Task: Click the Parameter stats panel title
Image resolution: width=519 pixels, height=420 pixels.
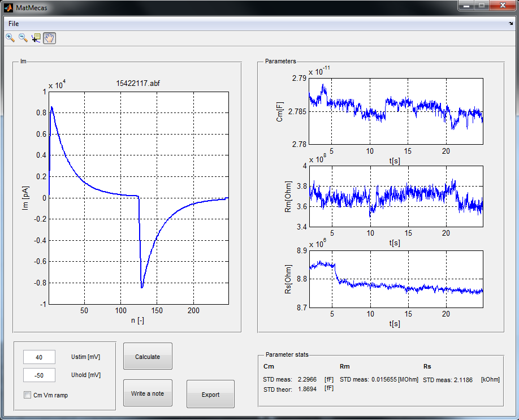Action: tap(287, 354)
